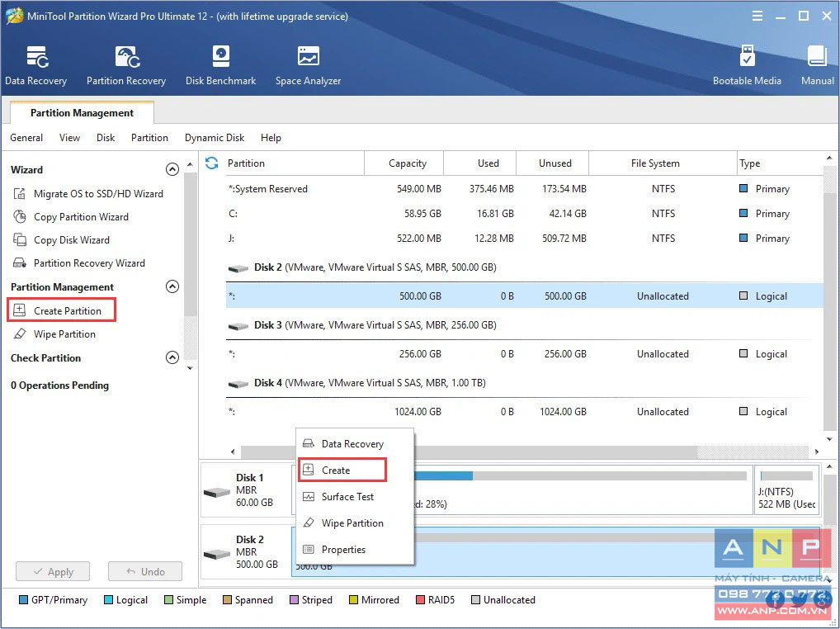The width and height of the screenshot is (840, 629).
Task: Start Copy Partition Wizard
Action: pyautogui.click(x=71, y=216)
